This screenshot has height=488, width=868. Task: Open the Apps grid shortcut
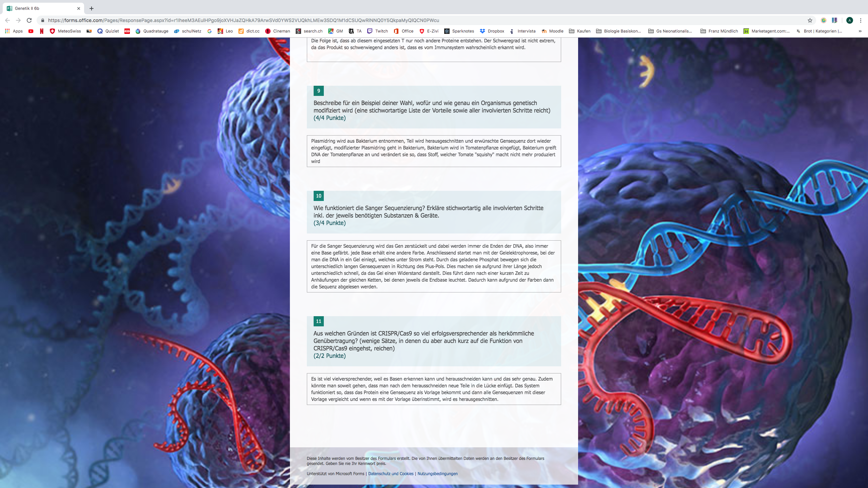[x=14, y=31]
